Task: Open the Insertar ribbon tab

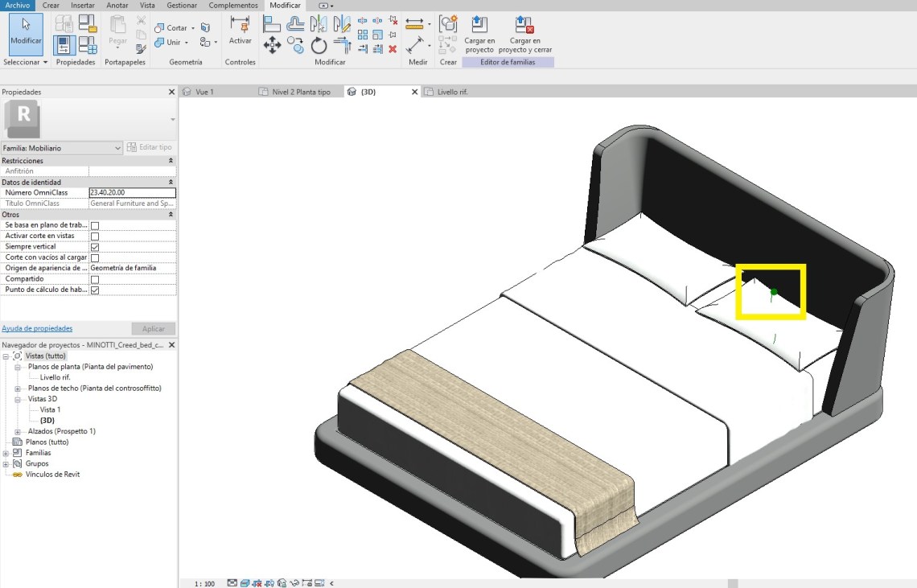Action: click(82, 5)
